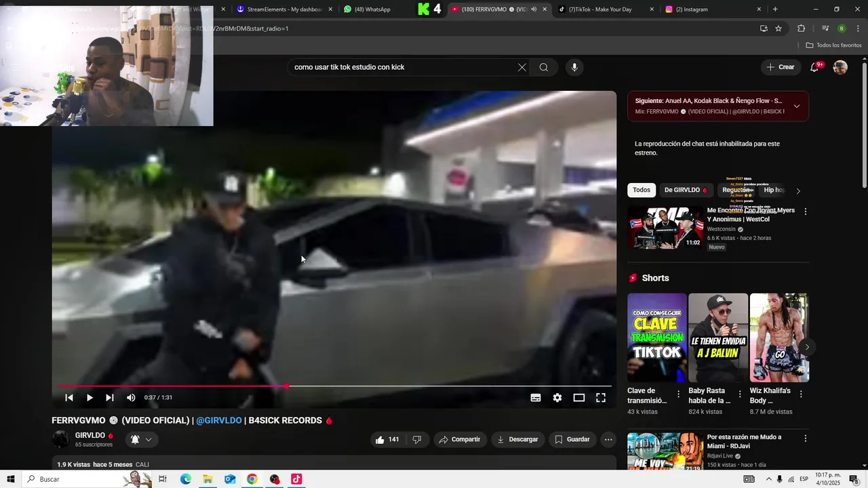This screenshot has width=868, height=488.
Task: Skip to the next video
Action: [x=110, y=398]
